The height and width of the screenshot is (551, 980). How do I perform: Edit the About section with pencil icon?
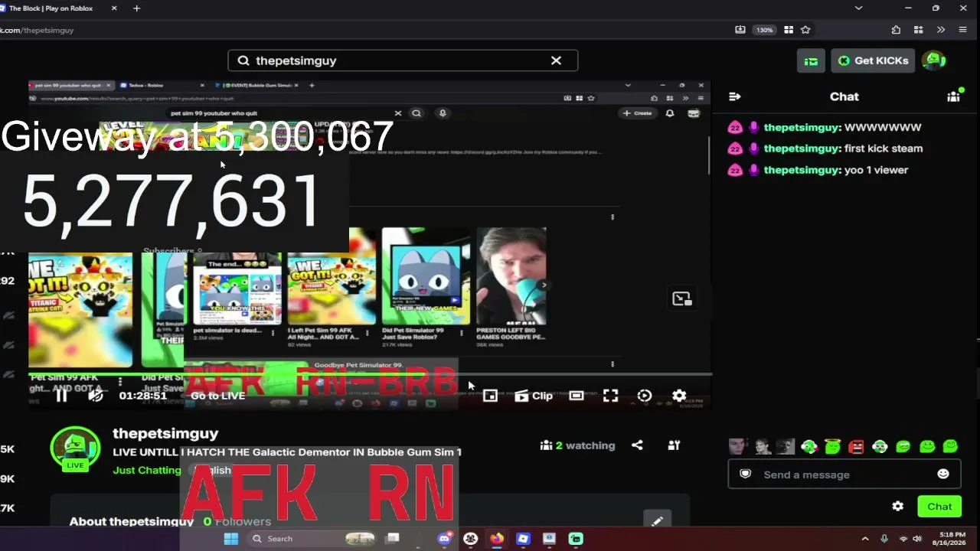point(657,520)
